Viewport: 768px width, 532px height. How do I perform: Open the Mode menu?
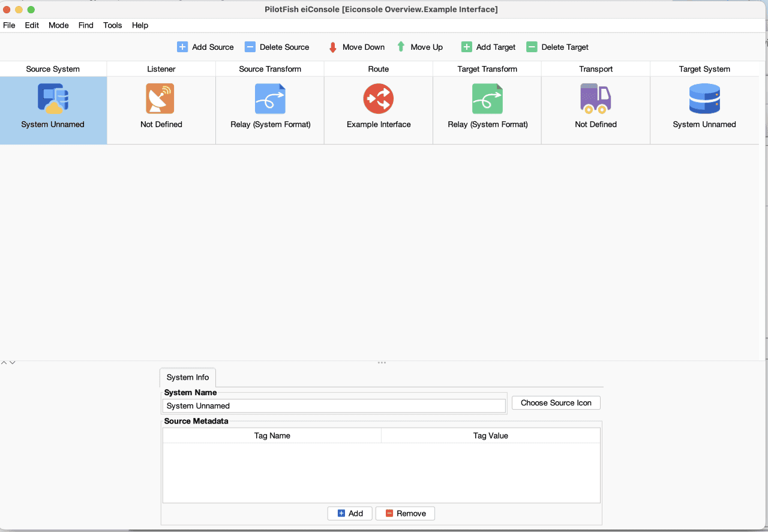[59, 25]
